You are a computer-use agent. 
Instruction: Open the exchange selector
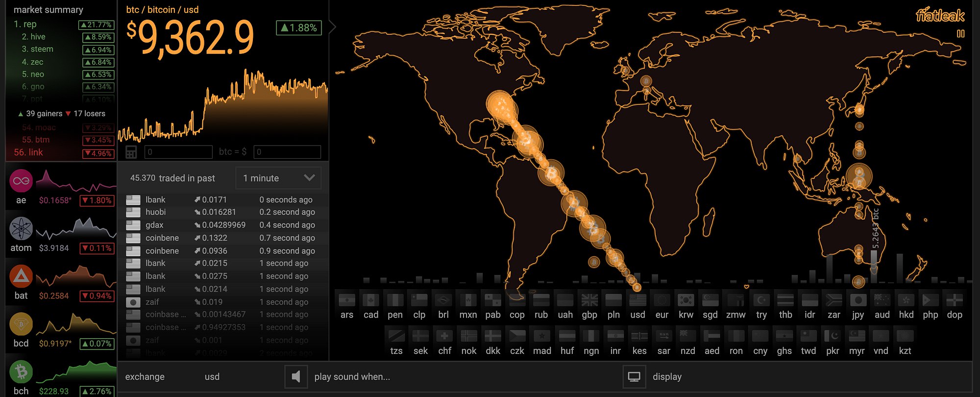click(x=145, y=377)
